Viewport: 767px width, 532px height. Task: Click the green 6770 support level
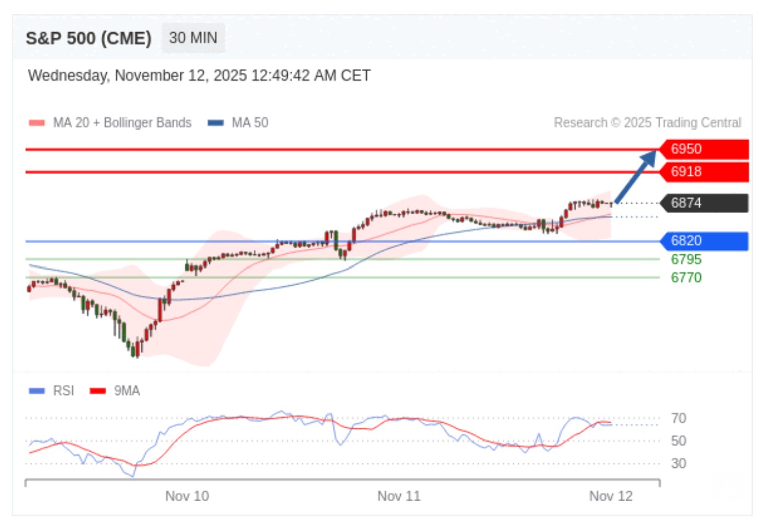pos(686,278)
